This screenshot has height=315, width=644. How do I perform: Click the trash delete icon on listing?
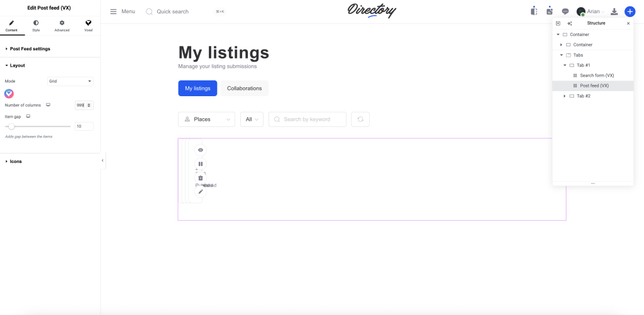point(201,178)
